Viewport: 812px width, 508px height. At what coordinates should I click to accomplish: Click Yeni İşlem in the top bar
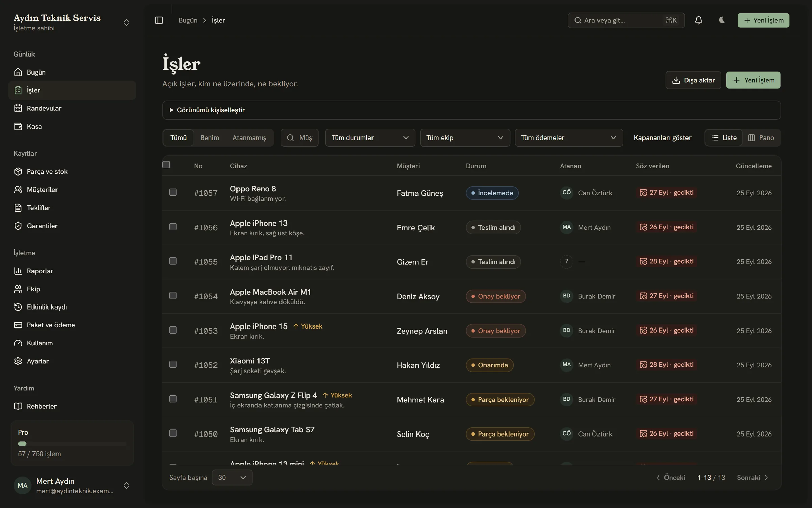coord(763,20)
